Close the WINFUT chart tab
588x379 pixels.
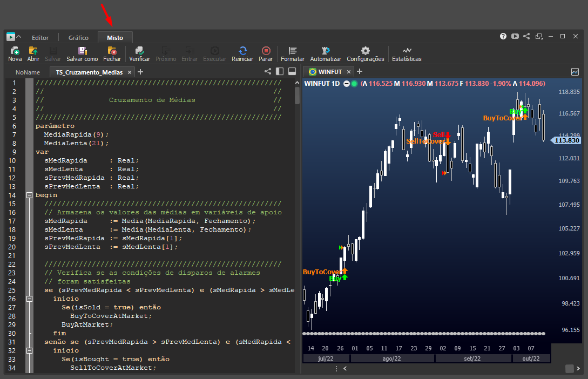(349, 72)
